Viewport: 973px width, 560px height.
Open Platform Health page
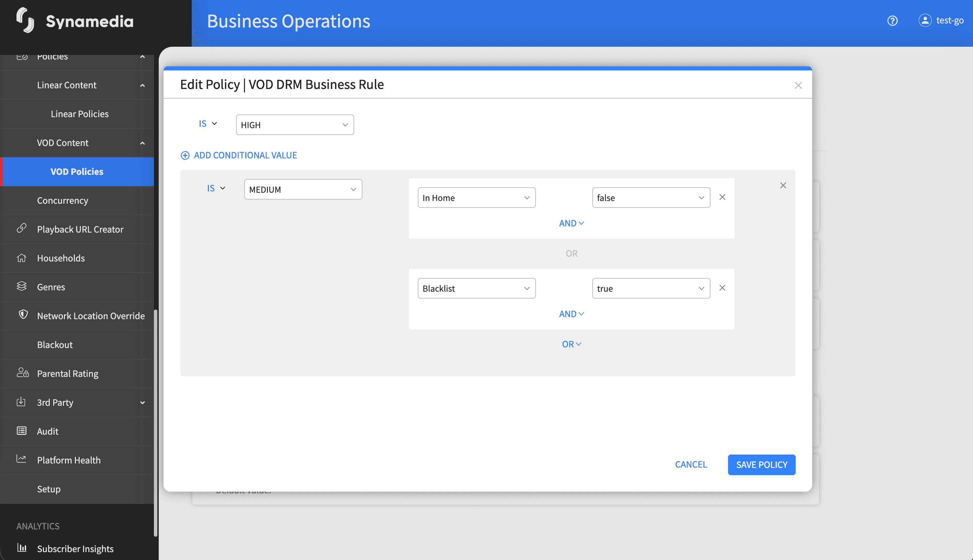click(x=68, y=460)
